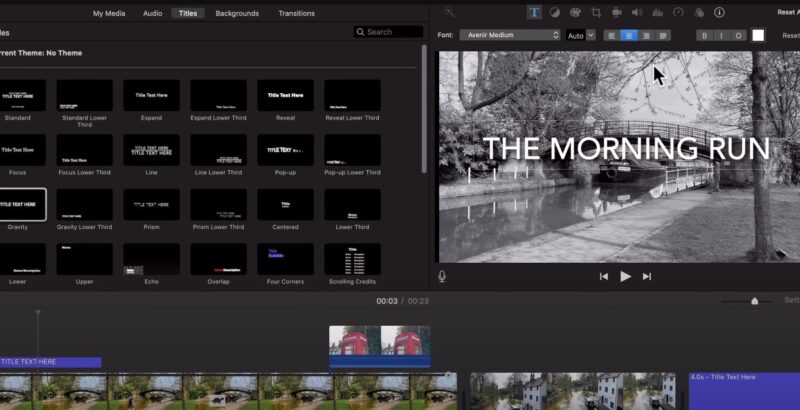The image size is (800, 410).
Task: Switch to the Backgrounds tab
Action: click(237, 13)
